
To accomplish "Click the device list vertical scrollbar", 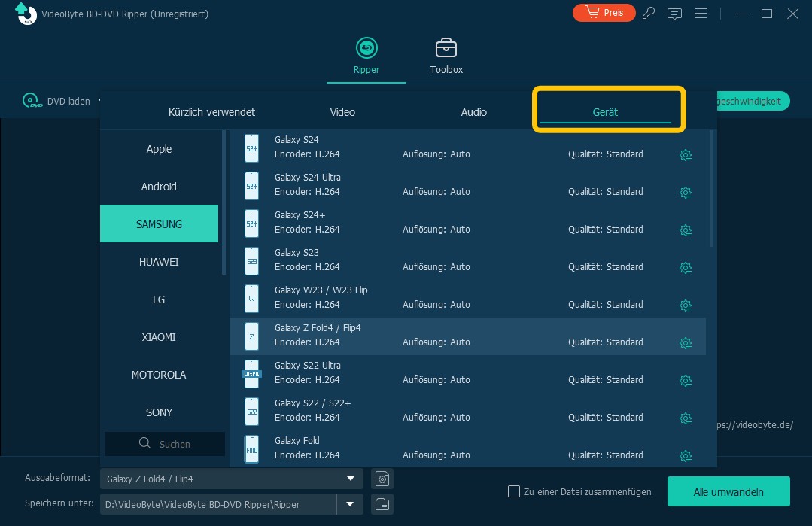I will [x=712, y=188].
